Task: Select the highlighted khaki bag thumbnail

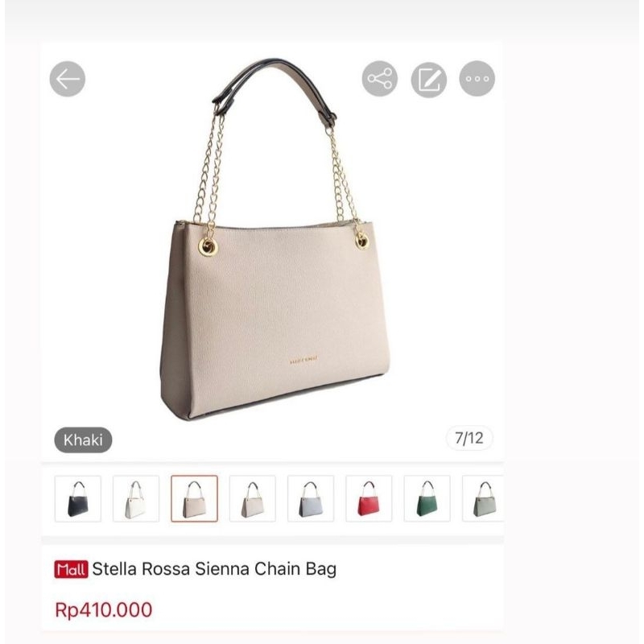Action: 194,498
